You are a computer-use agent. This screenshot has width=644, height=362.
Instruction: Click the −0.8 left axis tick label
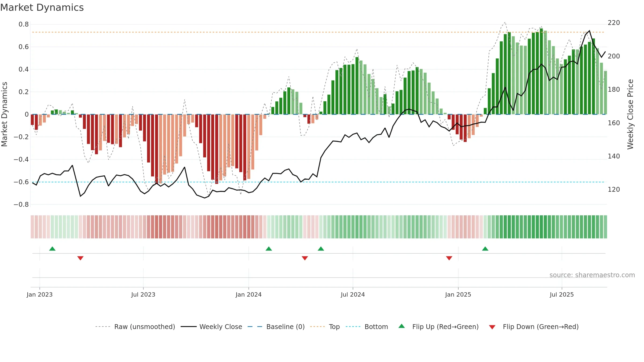[21, 205]
